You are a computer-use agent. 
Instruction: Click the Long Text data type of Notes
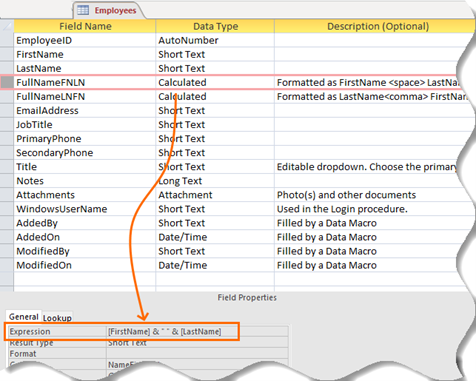(x=215, y=181)
